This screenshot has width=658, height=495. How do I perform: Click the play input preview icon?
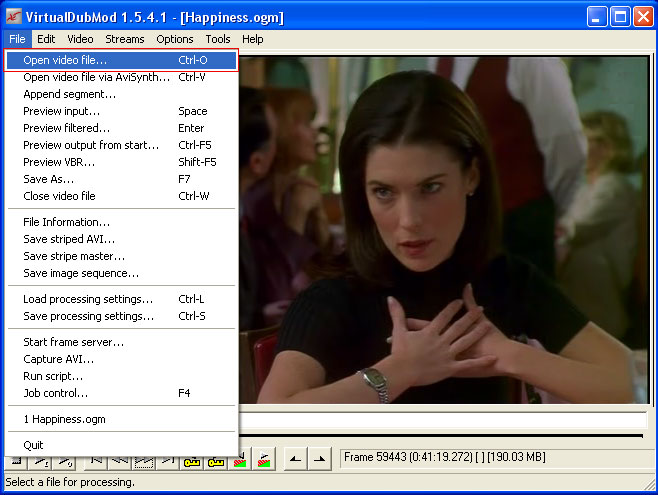[x=41, y=462]
